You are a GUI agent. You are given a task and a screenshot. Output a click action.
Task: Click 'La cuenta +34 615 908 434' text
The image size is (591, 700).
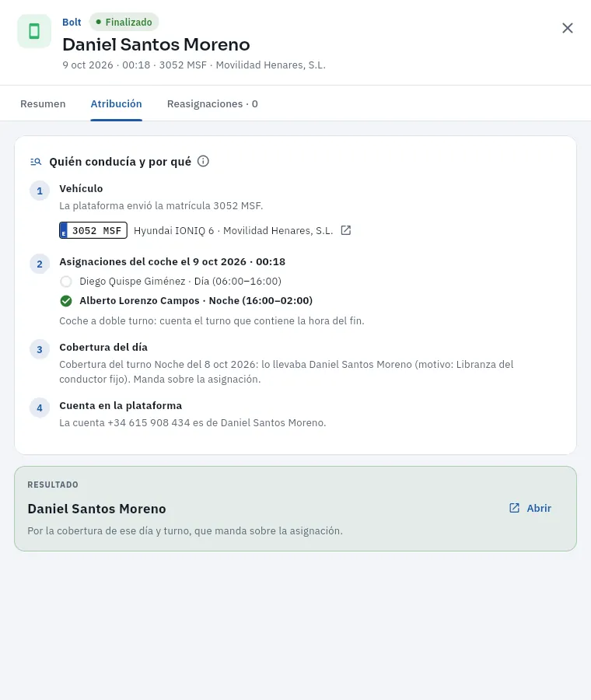(x=193, y=423)
